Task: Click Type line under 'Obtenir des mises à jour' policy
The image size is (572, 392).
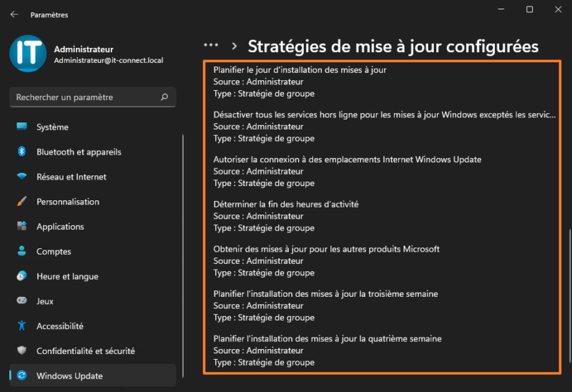Action: [264, 273]
